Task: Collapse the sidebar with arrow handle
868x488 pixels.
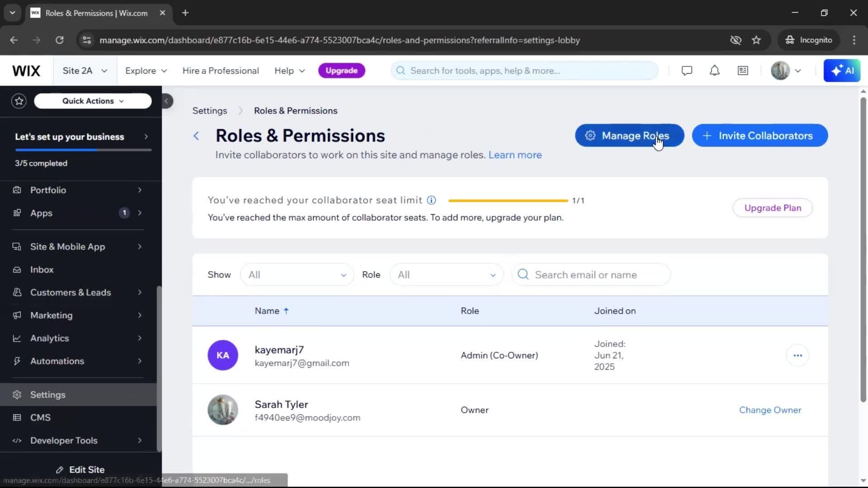Action: [166, 101]
